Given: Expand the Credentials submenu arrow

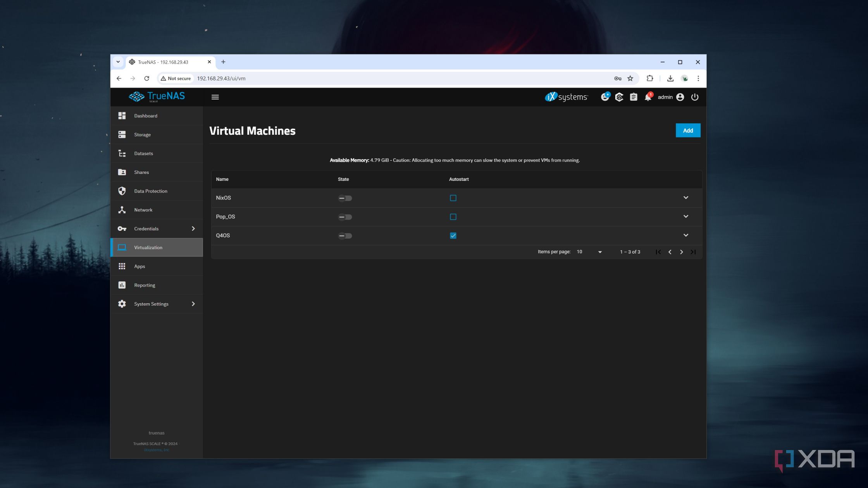Looking at the screenshot, I should pyautogui.click(x=193, y=229).
